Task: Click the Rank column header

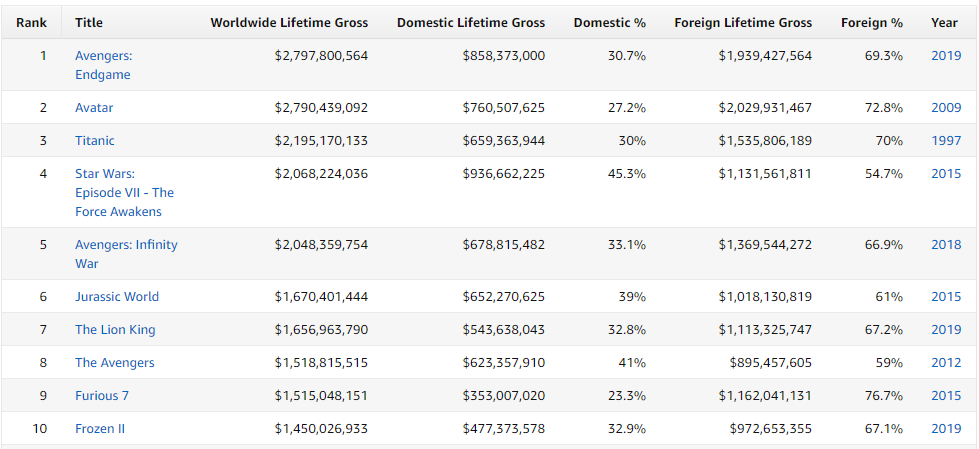Action: (31, 22)
